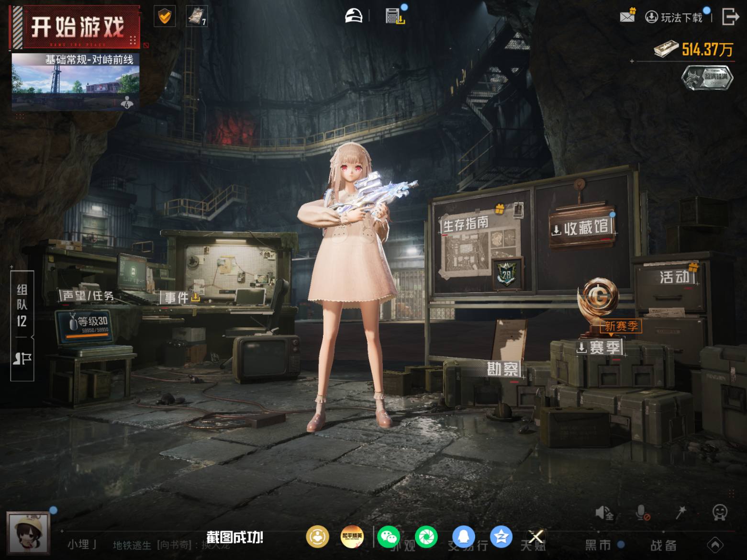
Task: Open the 战备 loadout tab
Action: pyautogui.click(x=663, y=545)
